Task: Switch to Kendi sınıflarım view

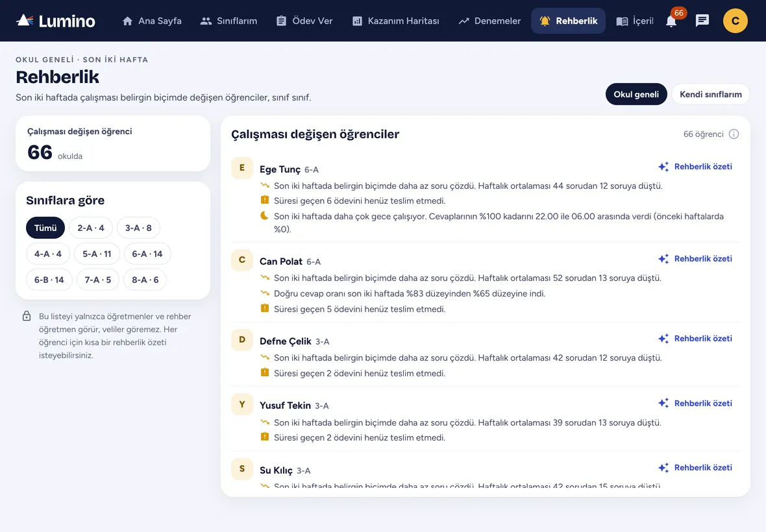Action: point(711,94)
